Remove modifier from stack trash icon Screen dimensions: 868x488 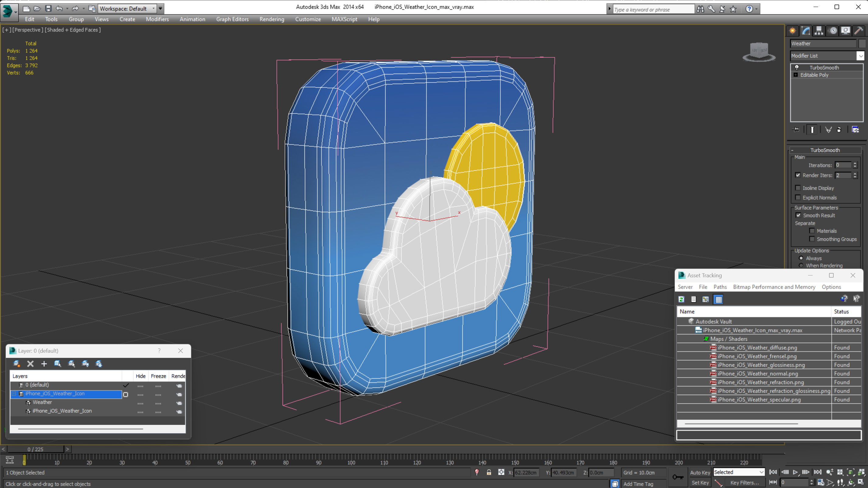839,130
